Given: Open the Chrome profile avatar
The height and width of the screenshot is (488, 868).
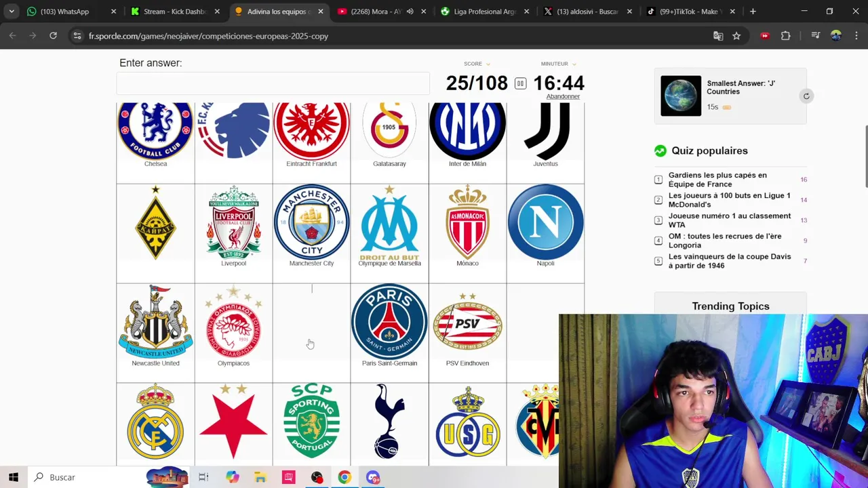Looking at the screenshot, I should pos(835,36).
